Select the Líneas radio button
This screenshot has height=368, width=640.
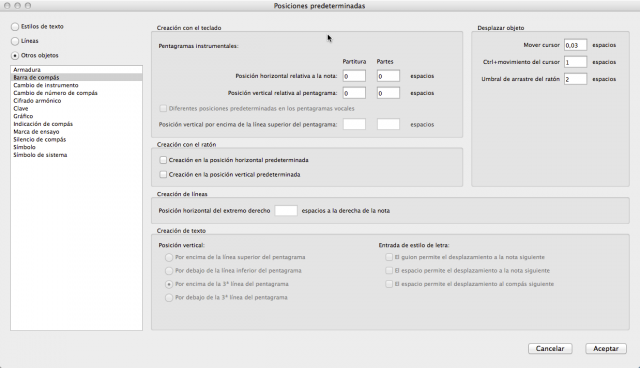15,41
